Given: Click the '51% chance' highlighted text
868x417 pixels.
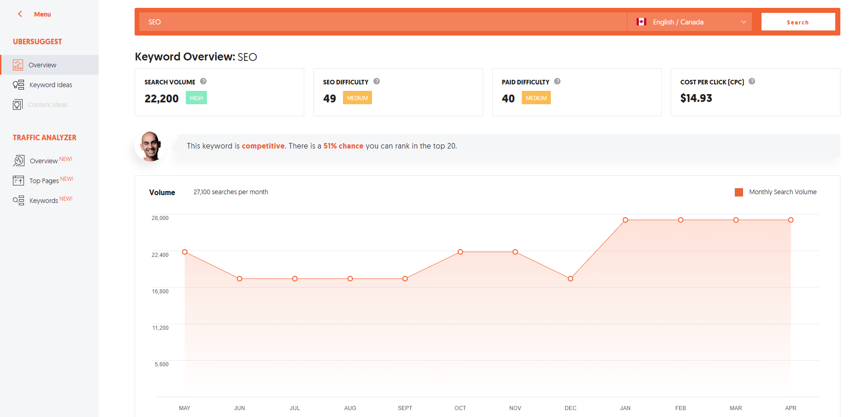Looking at the screenshot, I should coord(343,146).
